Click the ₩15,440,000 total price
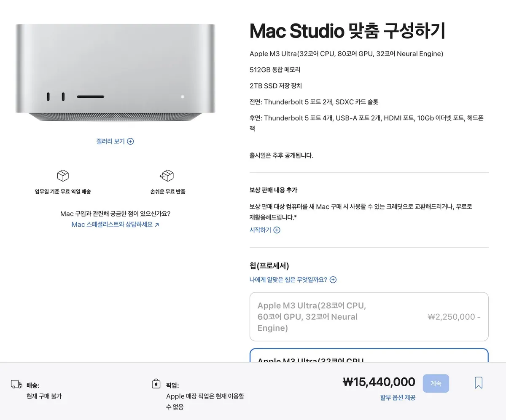Viewport: 506px width, 420px height. click(379, 382)
